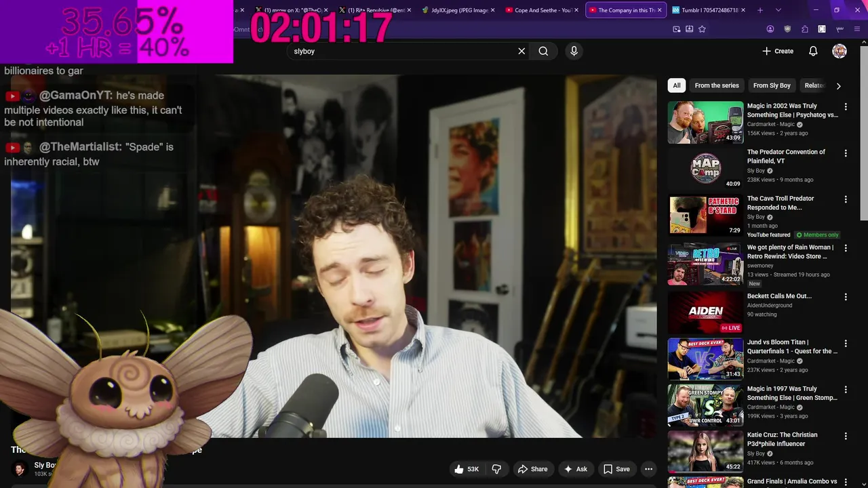
Task: Open the notifications bell
Action: point(813,51)
